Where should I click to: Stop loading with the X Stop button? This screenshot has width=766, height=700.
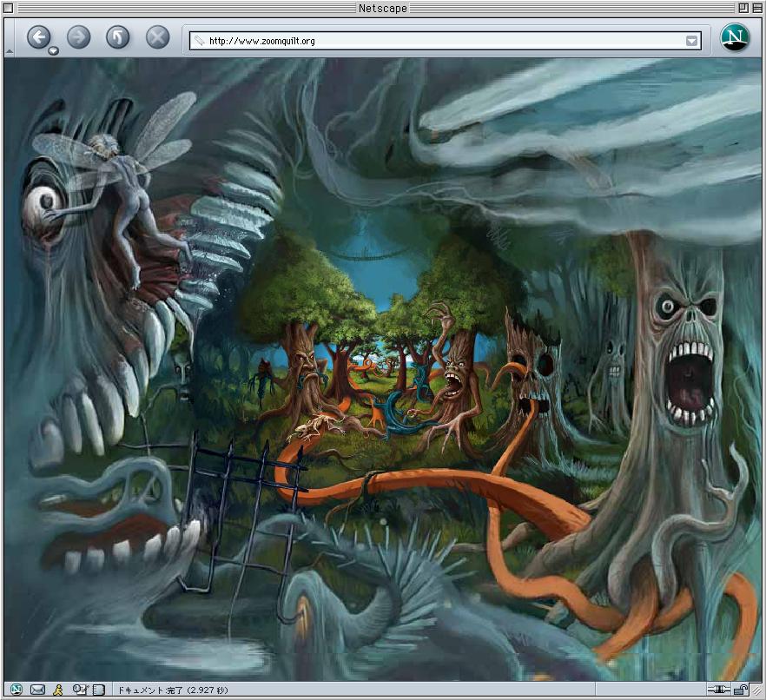pyautogui.click(x=157, y=37)
